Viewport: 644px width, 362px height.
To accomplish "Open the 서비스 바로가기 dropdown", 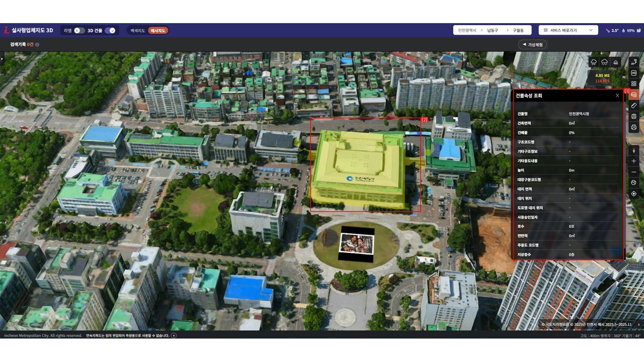I will click(568, 30).
